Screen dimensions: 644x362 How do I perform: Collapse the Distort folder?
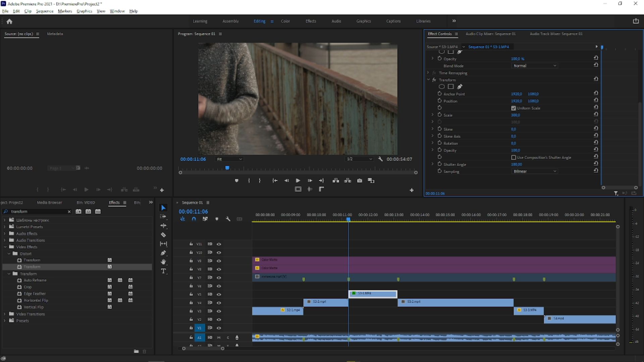pos(9,254)
